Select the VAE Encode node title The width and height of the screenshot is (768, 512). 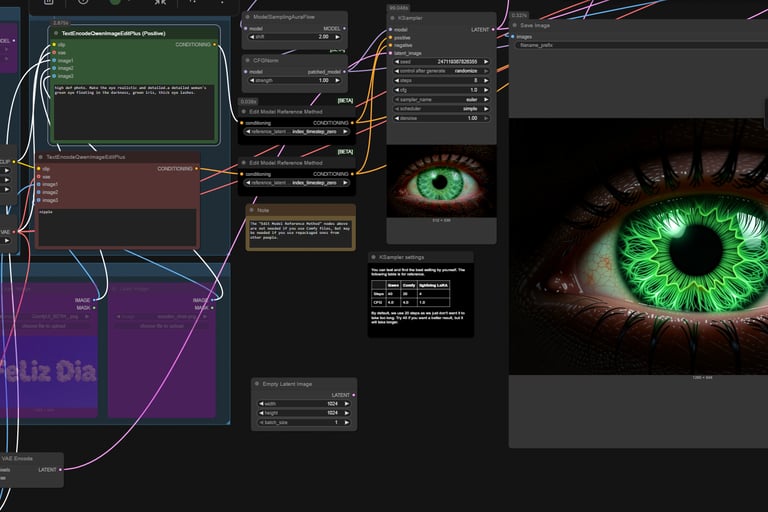point(17,459)
